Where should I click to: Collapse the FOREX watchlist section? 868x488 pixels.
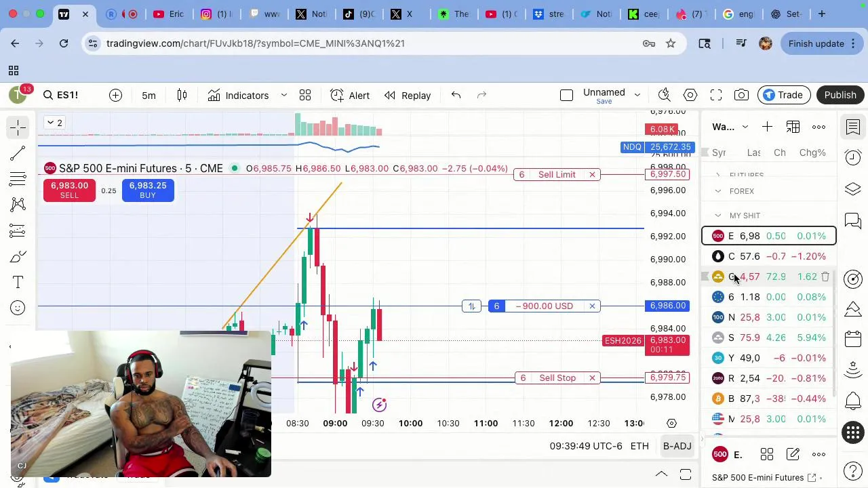(x=718, y=191)
